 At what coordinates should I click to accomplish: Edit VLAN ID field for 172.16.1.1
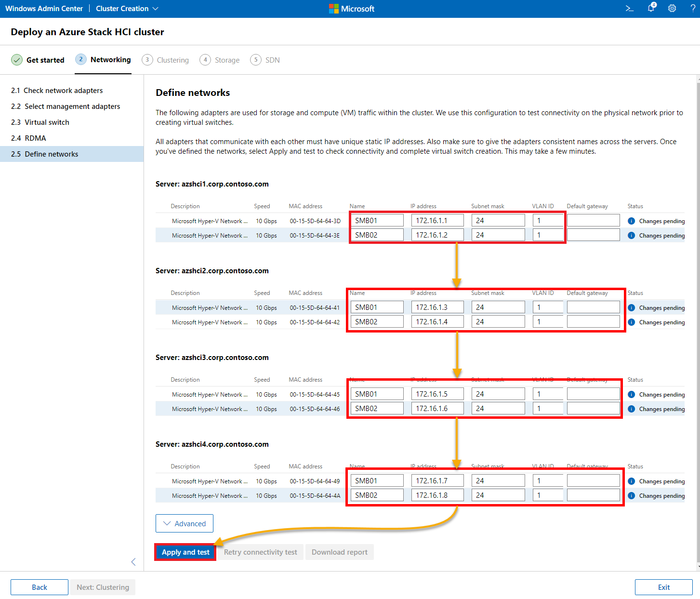click(x=548, y=220)
